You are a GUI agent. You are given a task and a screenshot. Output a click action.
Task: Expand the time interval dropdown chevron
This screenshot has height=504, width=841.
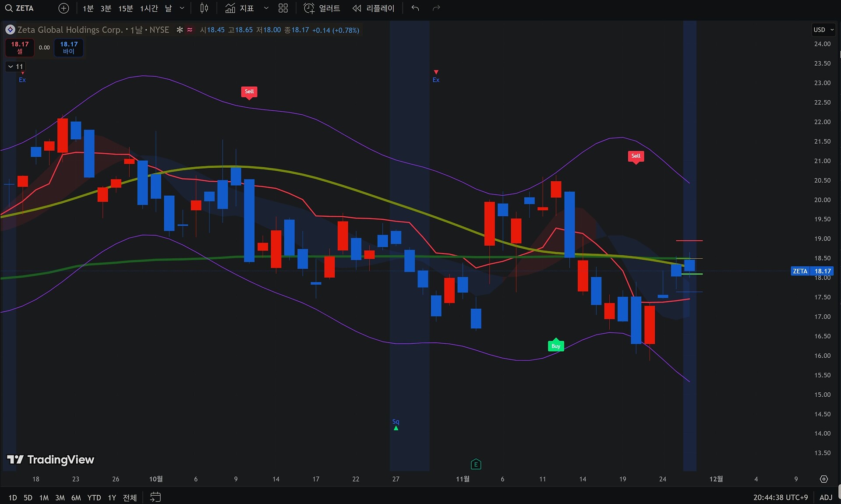[x=182, y=8]
